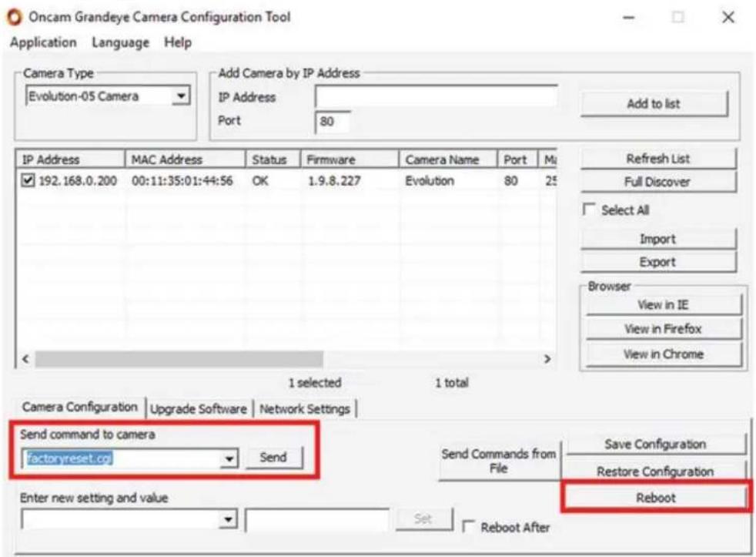The height and width of the screenshot is (557, 756).
Task: Open camera with View in Chrome
Action: (664, 354)
